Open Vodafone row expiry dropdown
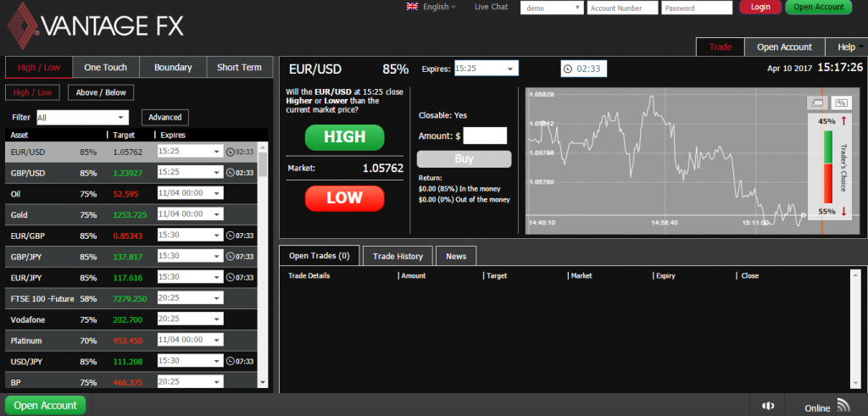Screen dimensions: 868x416 [191, 319]
